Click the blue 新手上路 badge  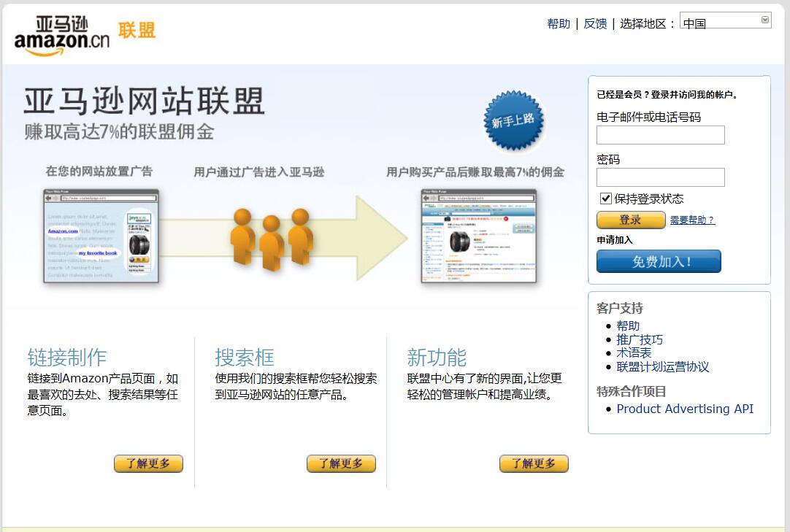[x=513, y=121]
